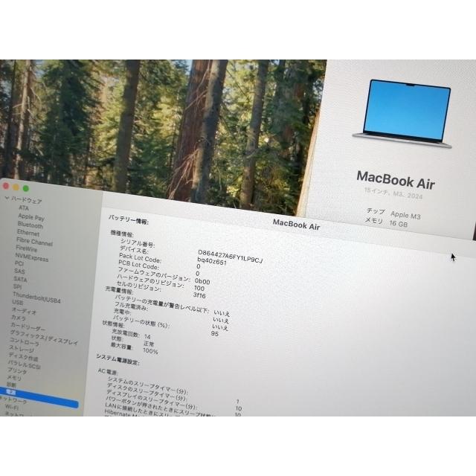The height and width of the screenshot is (476, 476).
Task: Click the firmware version 0b00
Action: point(202,281)
